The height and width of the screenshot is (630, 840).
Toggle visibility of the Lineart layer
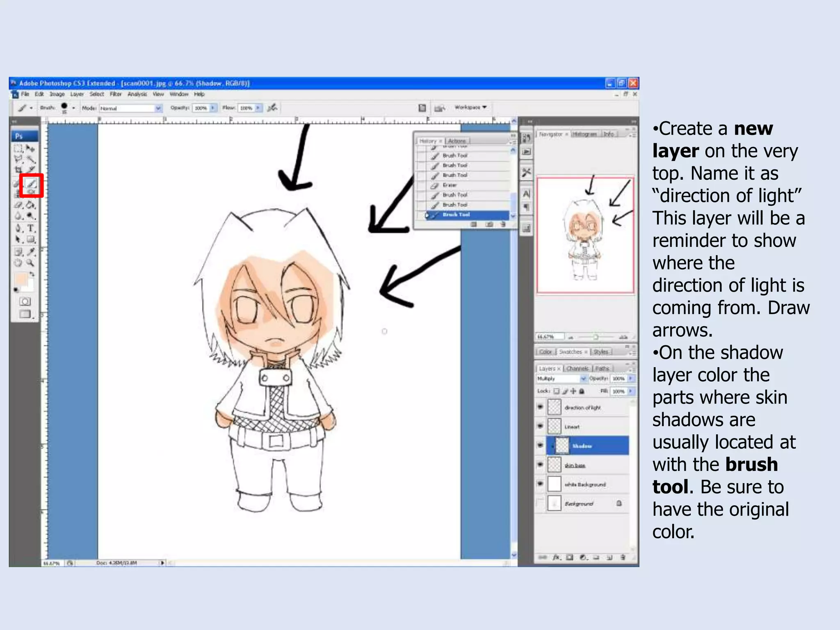click(x=540, y=426)
